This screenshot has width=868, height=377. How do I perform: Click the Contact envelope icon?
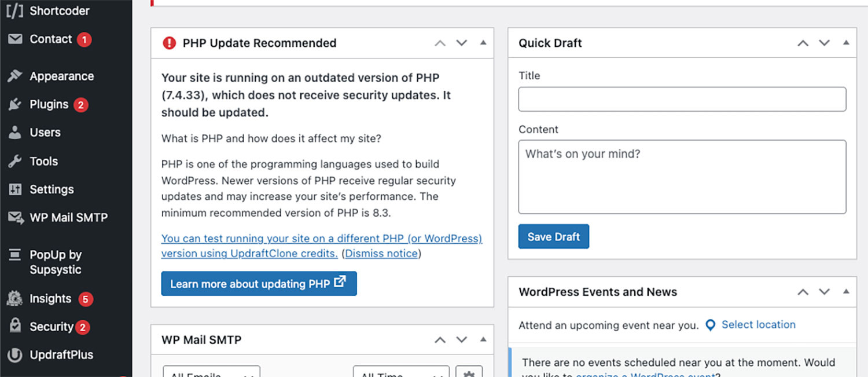point(15,39)
